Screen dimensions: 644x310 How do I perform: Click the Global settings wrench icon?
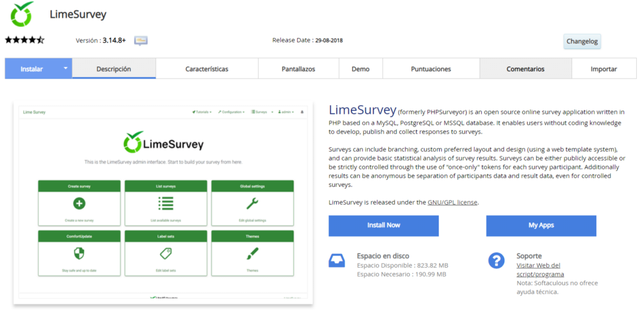click(x=252, y=204)
